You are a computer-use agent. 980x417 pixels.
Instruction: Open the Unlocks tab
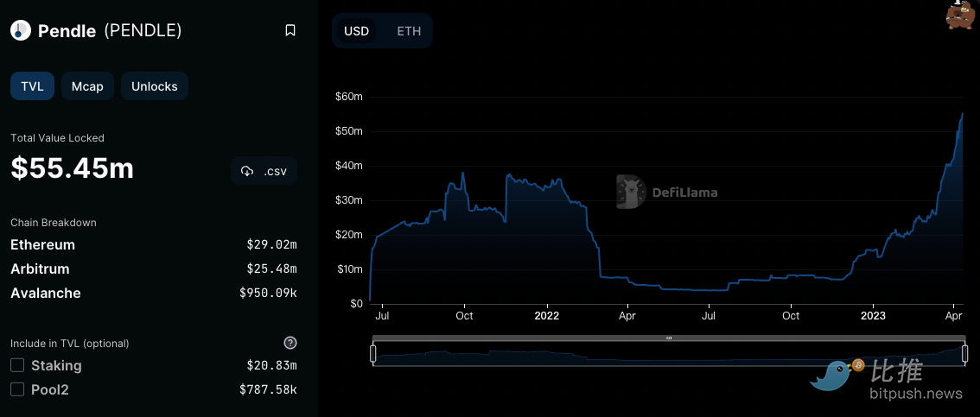tap(155, 86)
